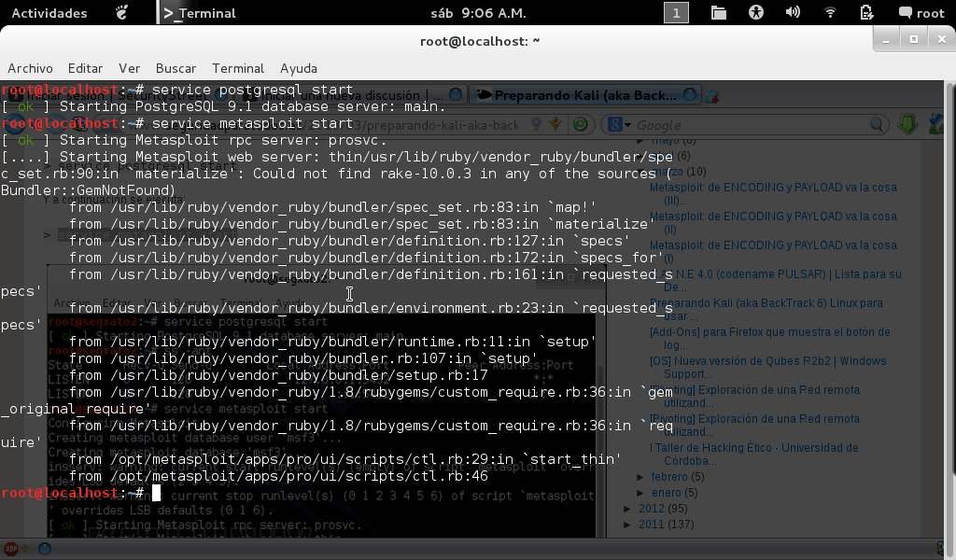Open the volume speaker icon

coord(793,13)
